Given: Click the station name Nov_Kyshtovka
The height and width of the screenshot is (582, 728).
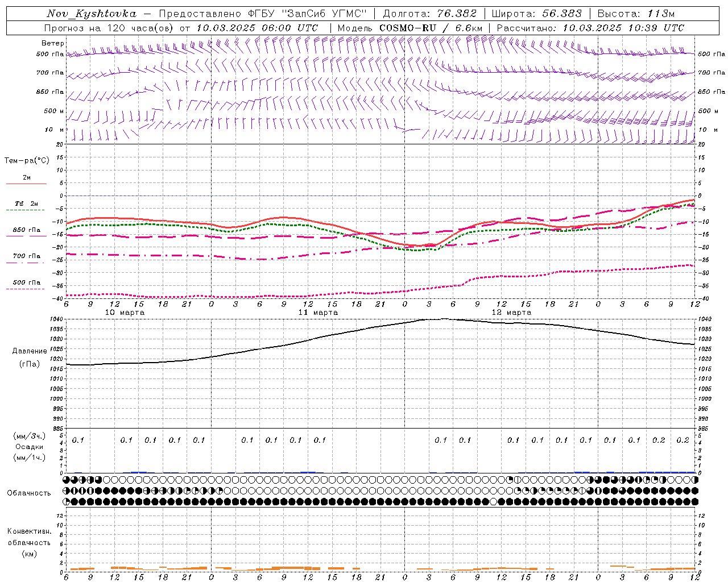Looking at the screenshot, I should [x=92, y=14].
